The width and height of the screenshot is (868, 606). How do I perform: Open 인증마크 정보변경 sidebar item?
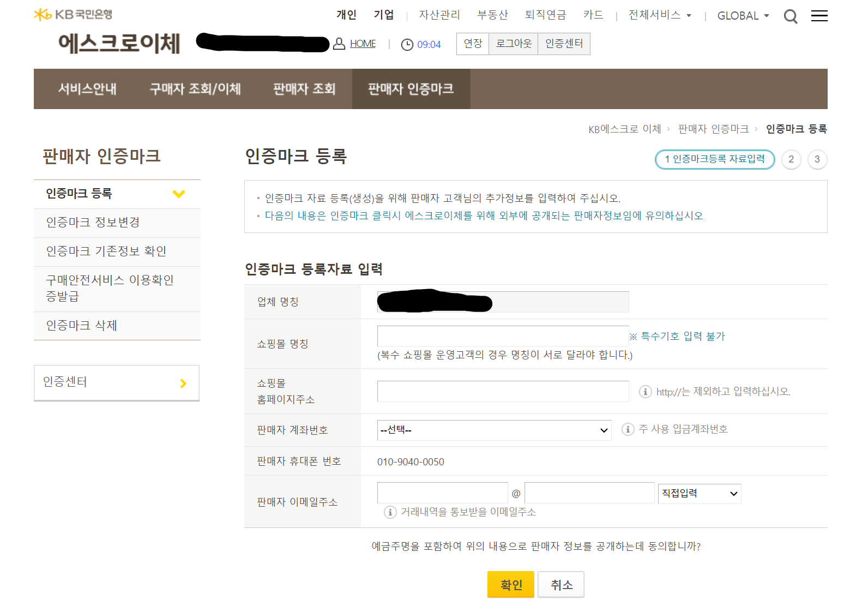117,223
